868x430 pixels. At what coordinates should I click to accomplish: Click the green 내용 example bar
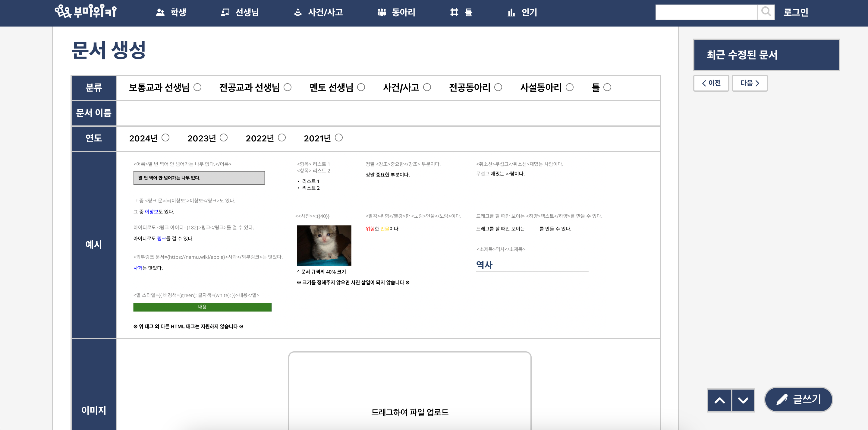(202, 307)
